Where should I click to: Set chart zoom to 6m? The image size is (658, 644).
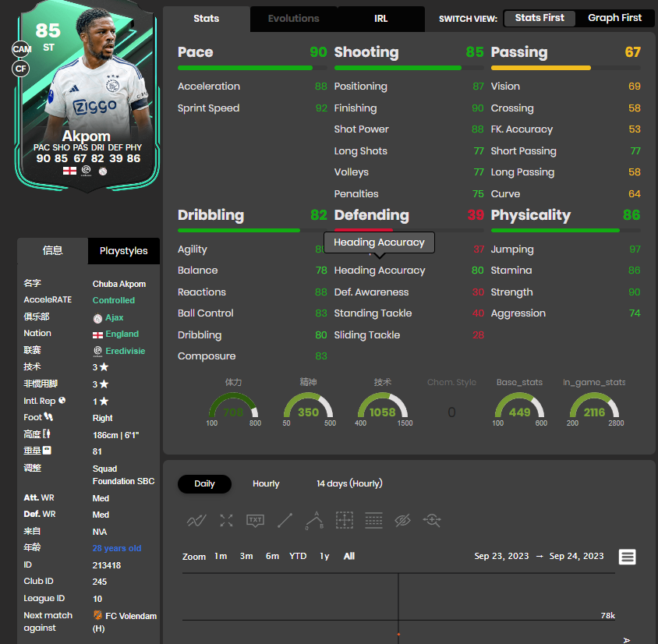(272, 557)
